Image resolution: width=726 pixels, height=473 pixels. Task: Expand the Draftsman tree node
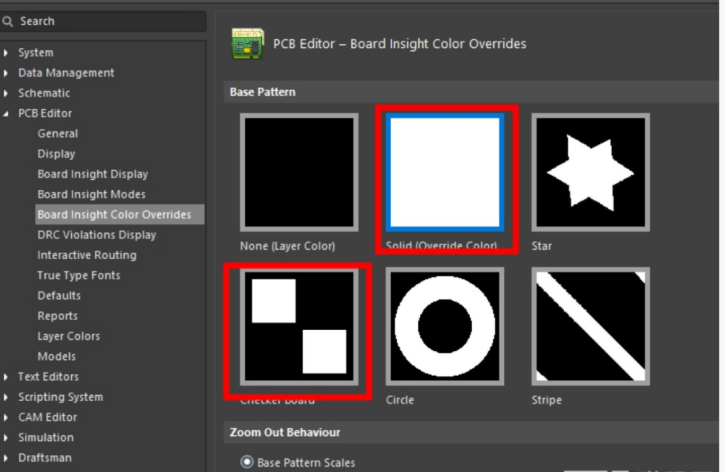point(8,458)
